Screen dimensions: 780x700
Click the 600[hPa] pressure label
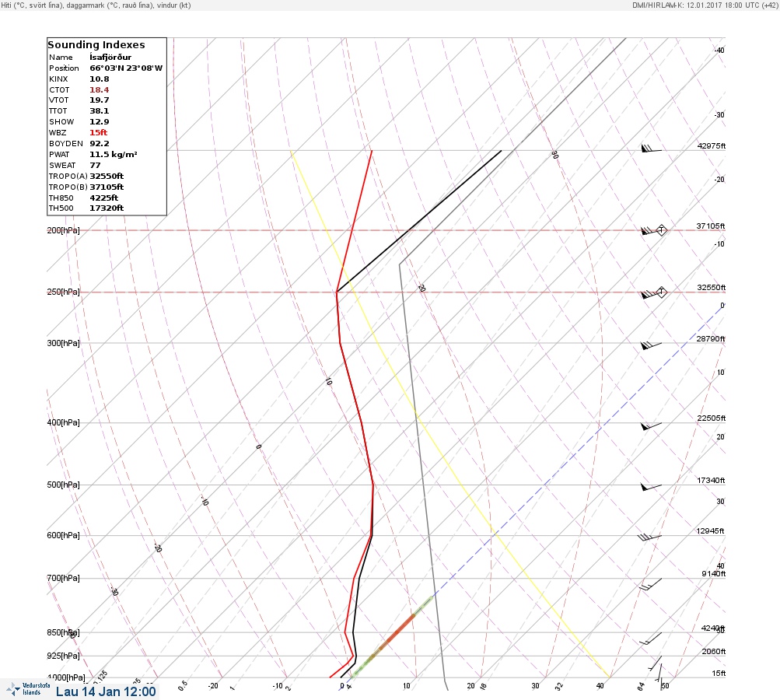pyautogui.click(x=63, y=535)
